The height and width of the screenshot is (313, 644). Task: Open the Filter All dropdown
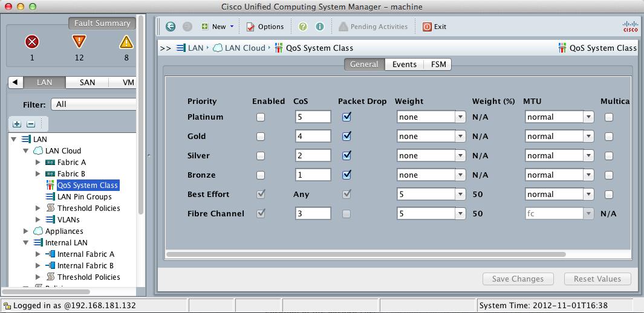click(x=94, y=105)
